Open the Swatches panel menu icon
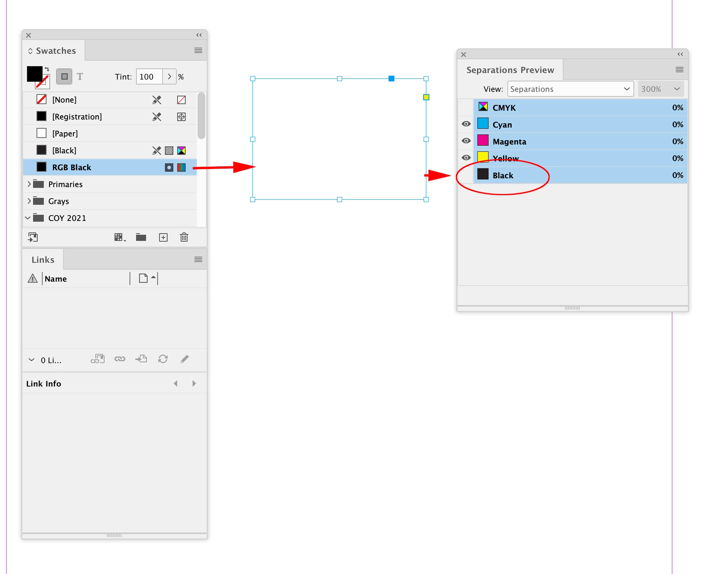 coord(198,50)
